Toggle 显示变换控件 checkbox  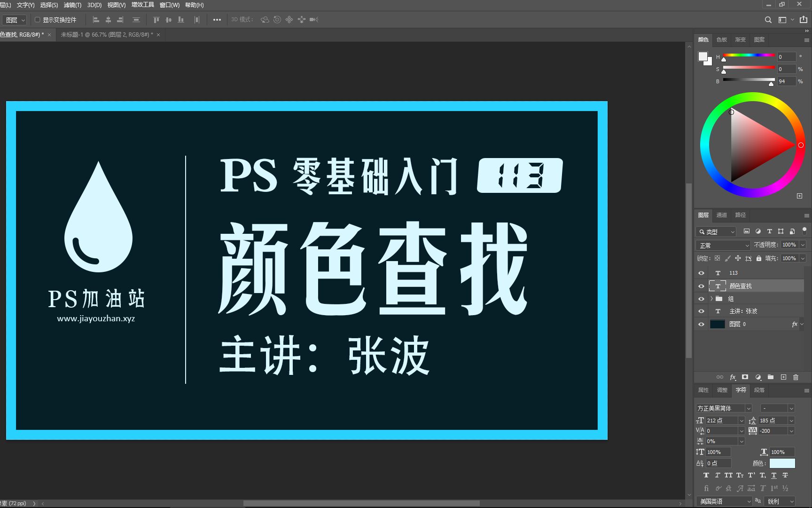click(38, 19)
